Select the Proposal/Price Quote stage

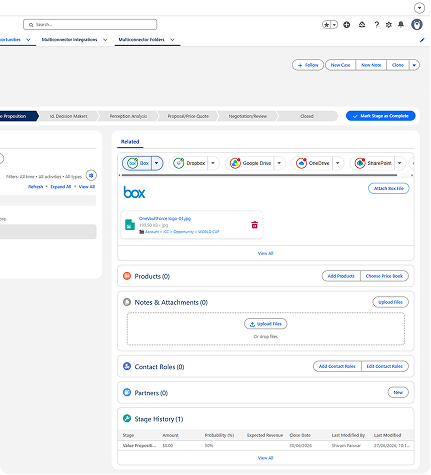[x=188, y=116]
